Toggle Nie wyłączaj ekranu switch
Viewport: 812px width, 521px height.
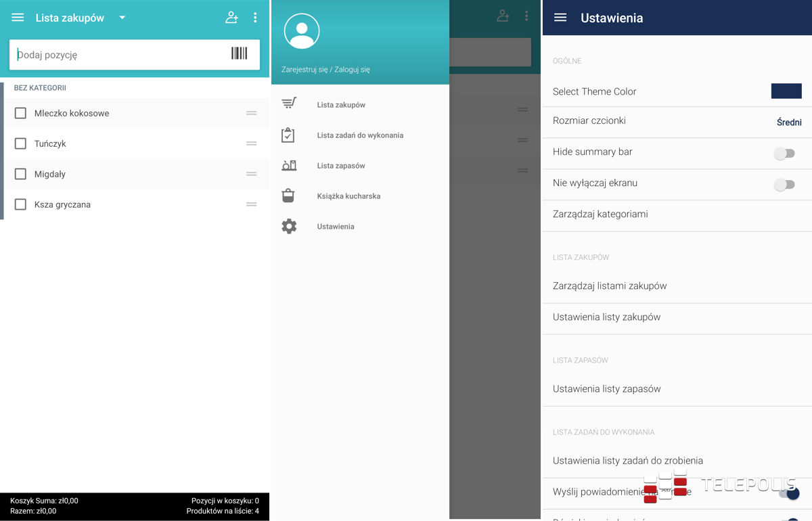[784, 184]
